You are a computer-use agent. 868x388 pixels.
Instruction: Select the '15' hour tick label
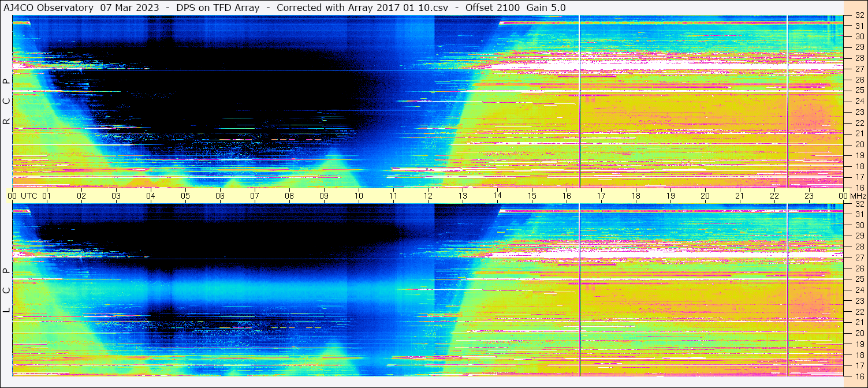point(532,196)
